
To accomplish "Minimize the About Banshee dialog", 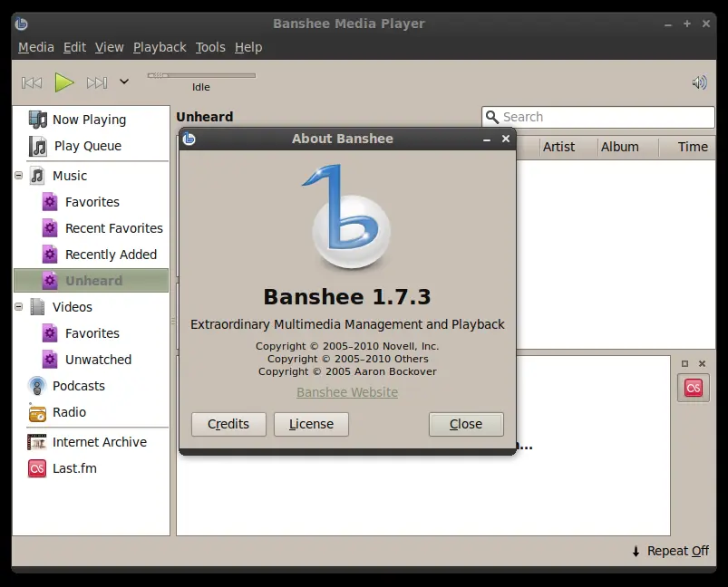I will point(487,140).
